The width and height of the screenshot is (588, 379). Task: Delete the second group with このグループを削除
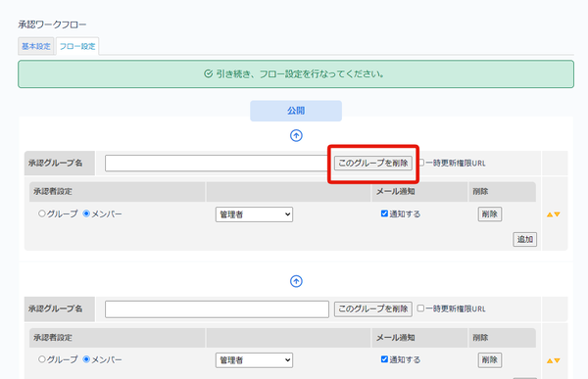click(373, 308)
